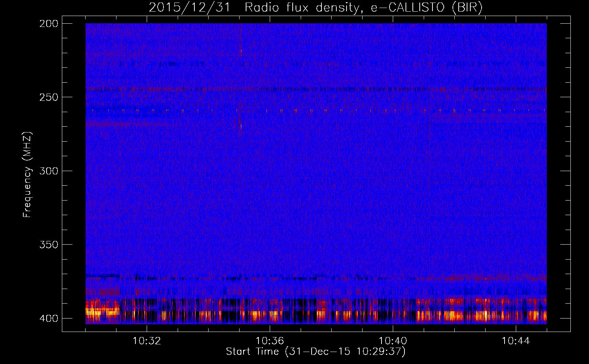Click the 10:44 time tick label

coord(516,341)
